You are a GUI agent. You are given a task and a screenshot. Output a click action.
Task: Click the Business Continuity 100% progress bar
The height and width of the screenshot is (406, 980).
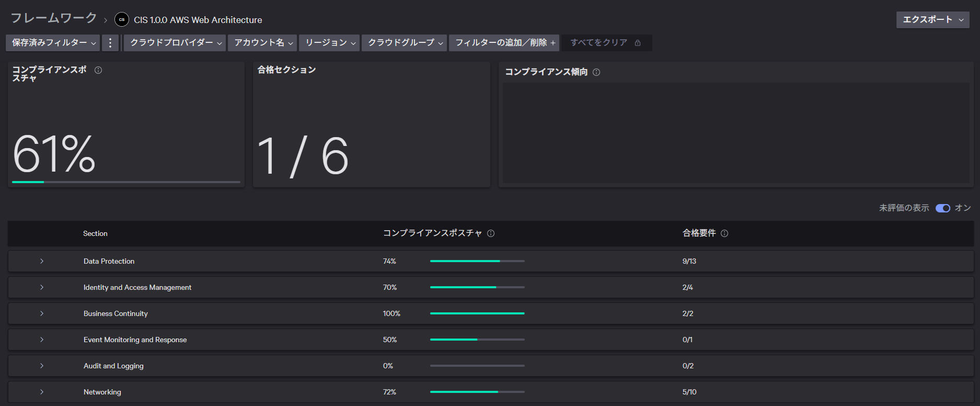(x=477, y=313)
